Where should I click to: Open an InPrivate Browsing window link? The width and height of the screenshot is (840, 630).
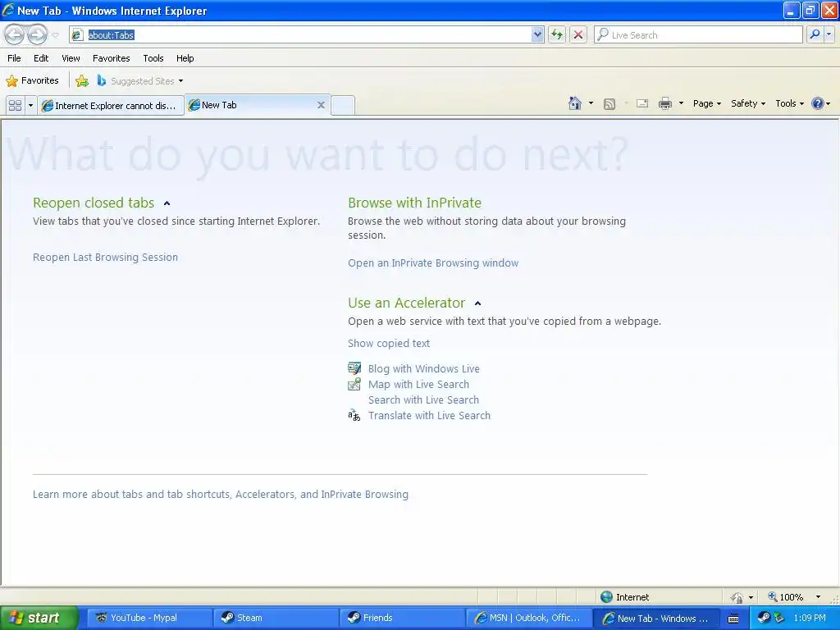(433, 263)
